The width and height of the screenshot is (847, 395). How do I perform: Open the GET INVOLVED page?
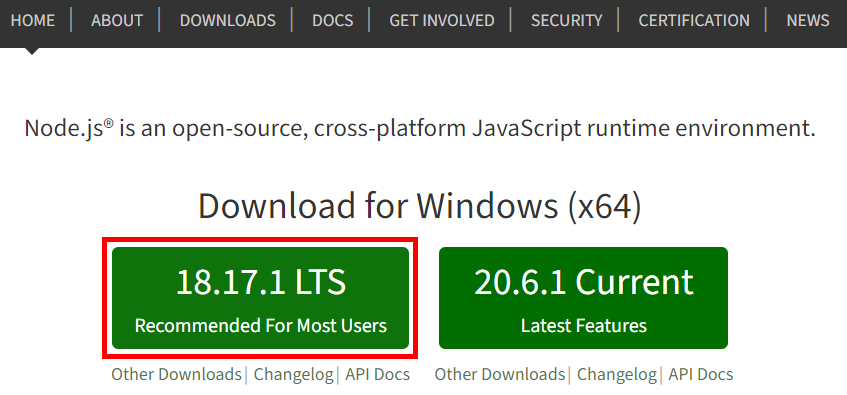coord(441,21)
